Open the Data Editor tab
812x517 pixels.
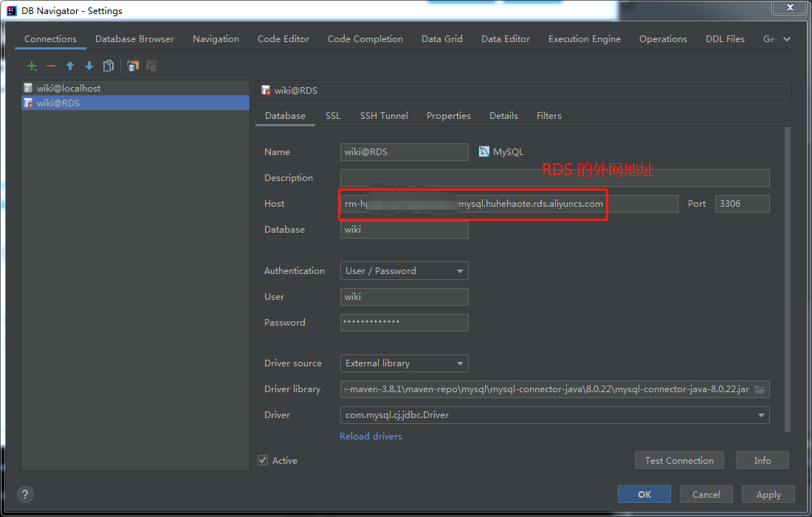click(x=506, y=39)
